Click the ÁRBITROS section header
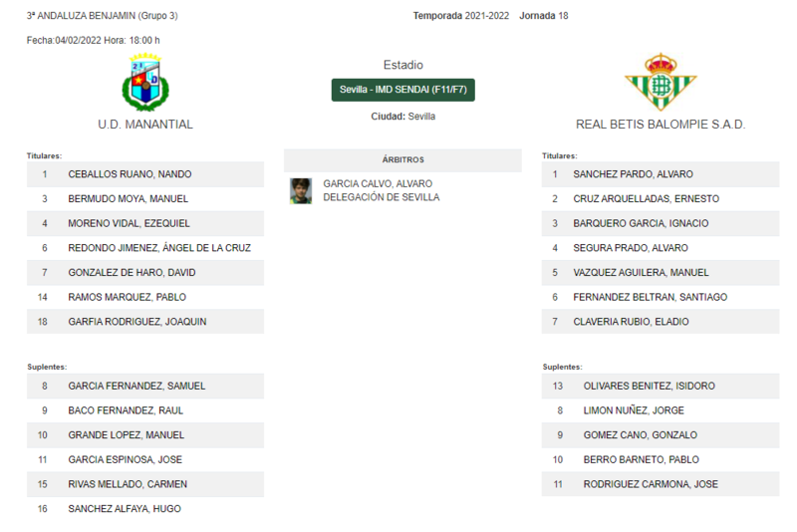 click(402, 160)
